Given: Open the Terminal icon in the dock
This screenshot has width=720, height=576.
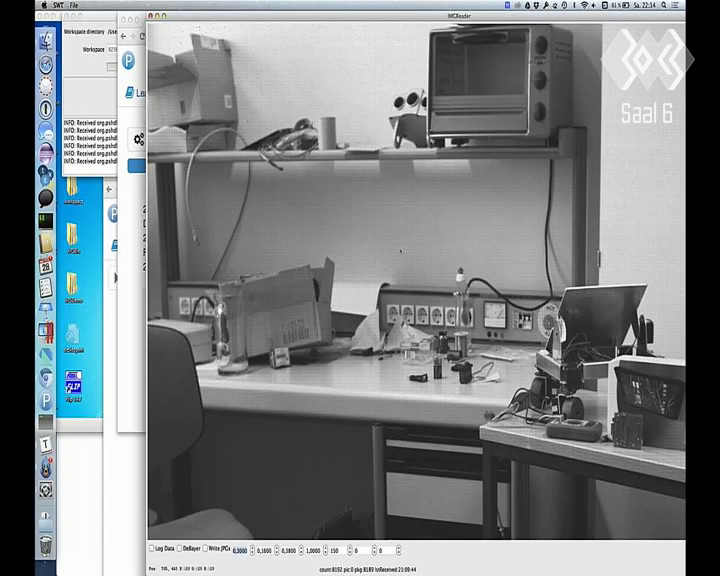Looking at the screenshot, I should [46, 221].
